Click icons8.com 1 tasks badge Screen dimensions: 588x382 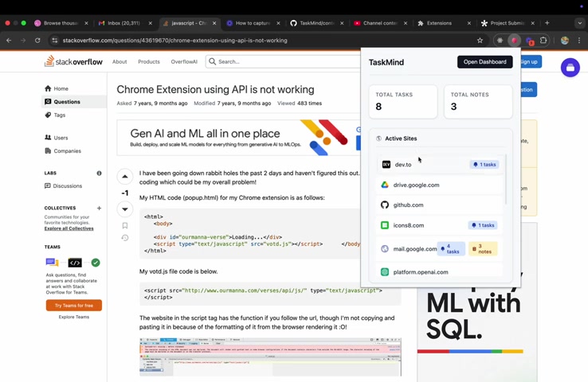[483, 225]
